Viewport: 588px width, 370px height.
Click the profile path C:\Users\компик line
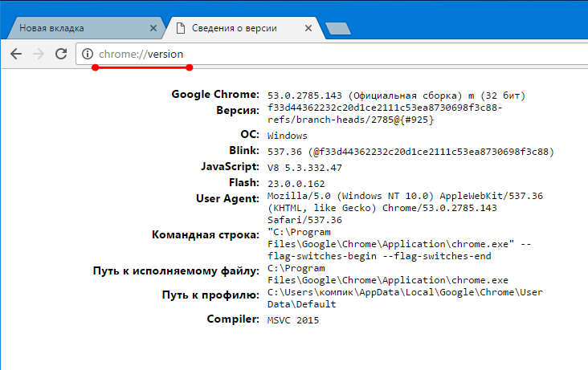pyautogui.click(x=405, y=292)
